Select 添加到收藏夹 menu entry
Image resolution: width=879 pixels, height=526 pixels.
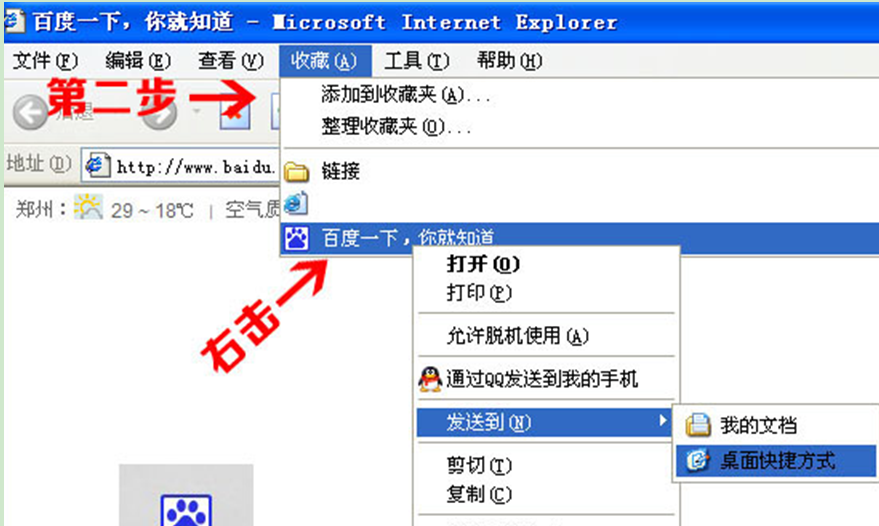coord(406,94)
